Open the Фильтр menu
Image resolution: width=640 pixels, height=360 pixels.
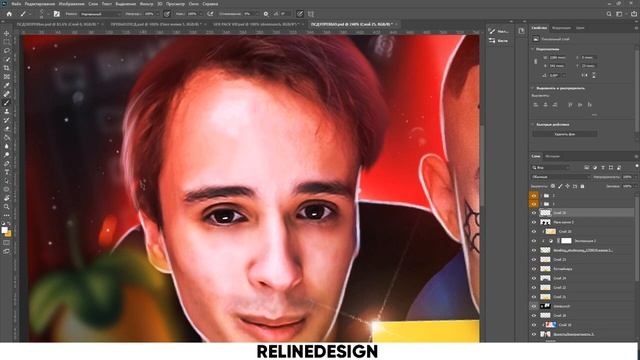[x=146, y=4]
